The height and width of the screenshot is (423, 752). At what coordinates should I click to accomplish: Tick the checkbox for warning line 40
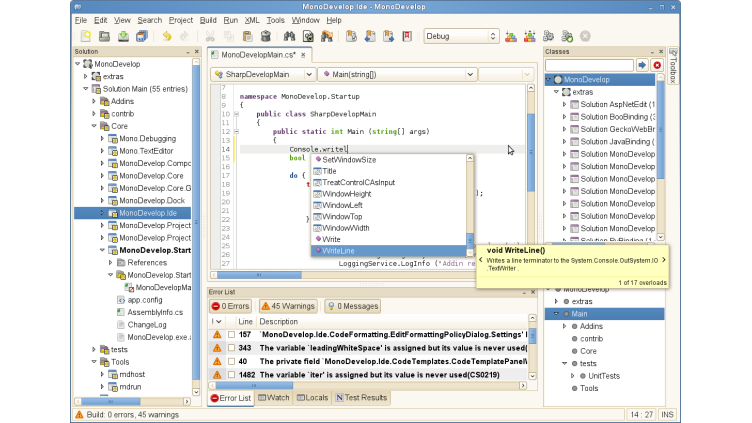tap(232, 362)
